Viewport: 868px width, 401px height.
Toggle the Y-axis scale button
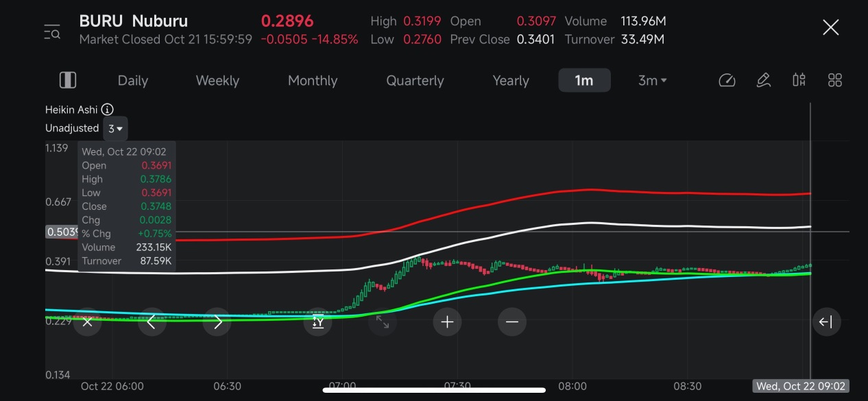[x=318, y=321]
